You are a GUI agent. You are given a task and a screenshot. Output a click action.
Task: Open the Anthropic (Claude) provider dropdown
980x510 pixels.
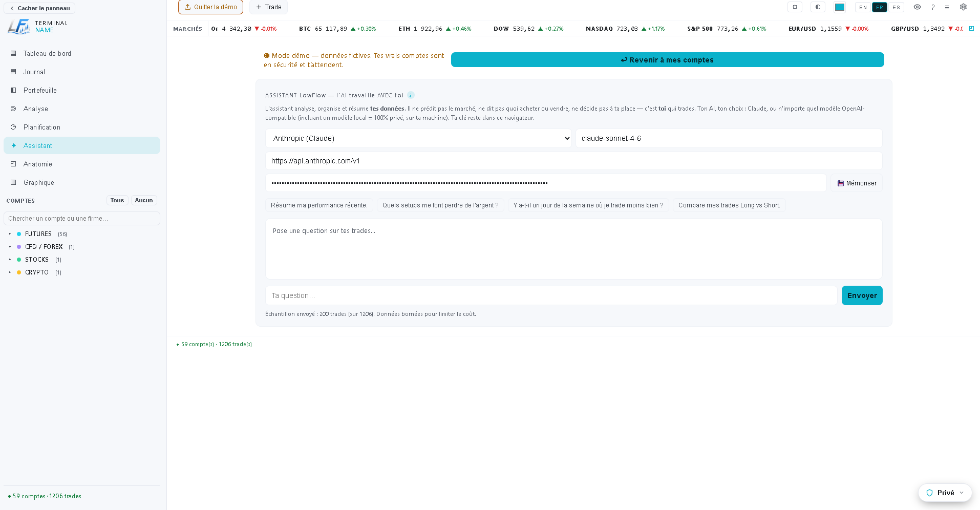pos(418,138)
